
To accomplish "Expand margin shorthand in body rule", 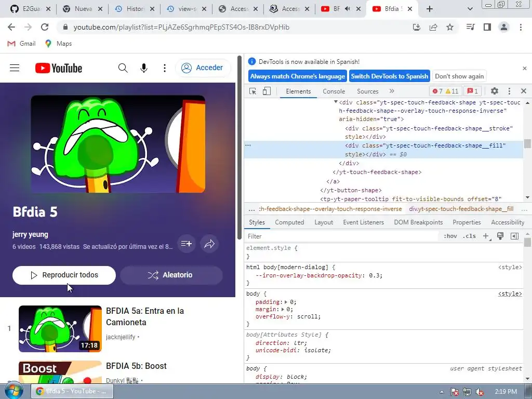I will 283,310.
